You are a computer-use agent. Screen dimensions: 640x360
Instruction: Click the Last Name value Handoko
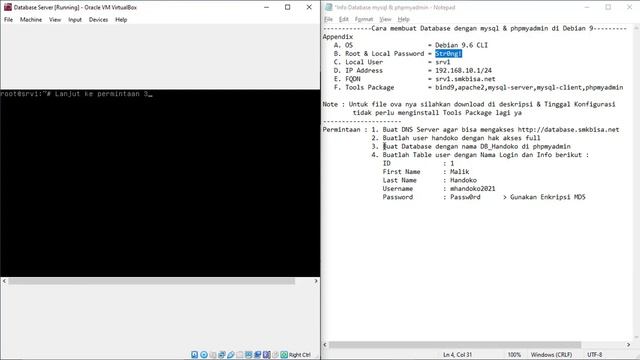463,180
